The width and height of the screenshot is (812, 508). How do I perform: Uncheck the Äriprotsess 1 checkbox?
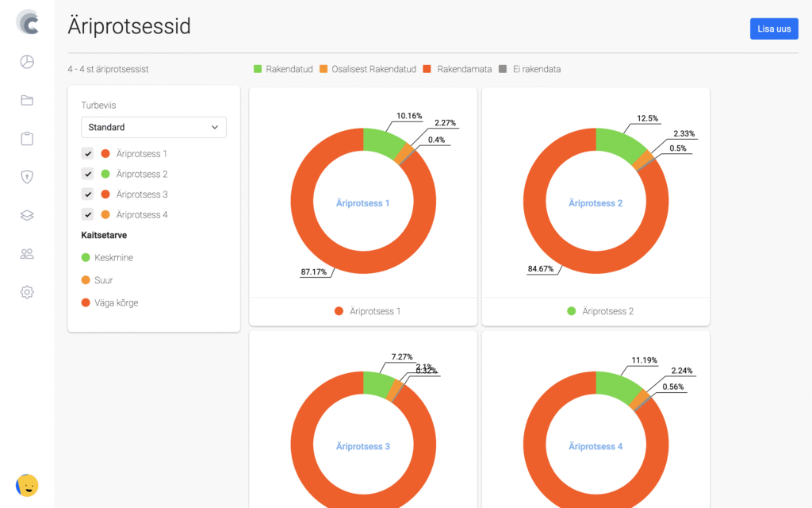(88, 154)
